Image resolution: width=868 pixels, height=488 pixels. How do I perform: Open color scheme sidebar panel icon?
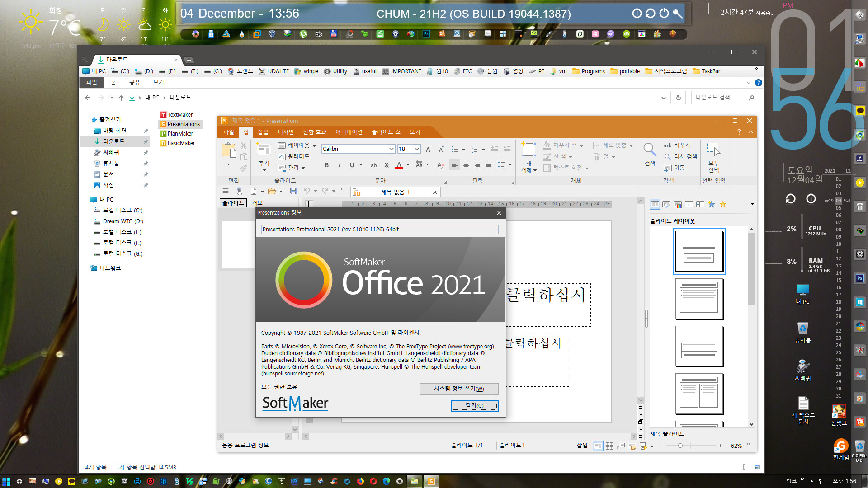[678, 205]
